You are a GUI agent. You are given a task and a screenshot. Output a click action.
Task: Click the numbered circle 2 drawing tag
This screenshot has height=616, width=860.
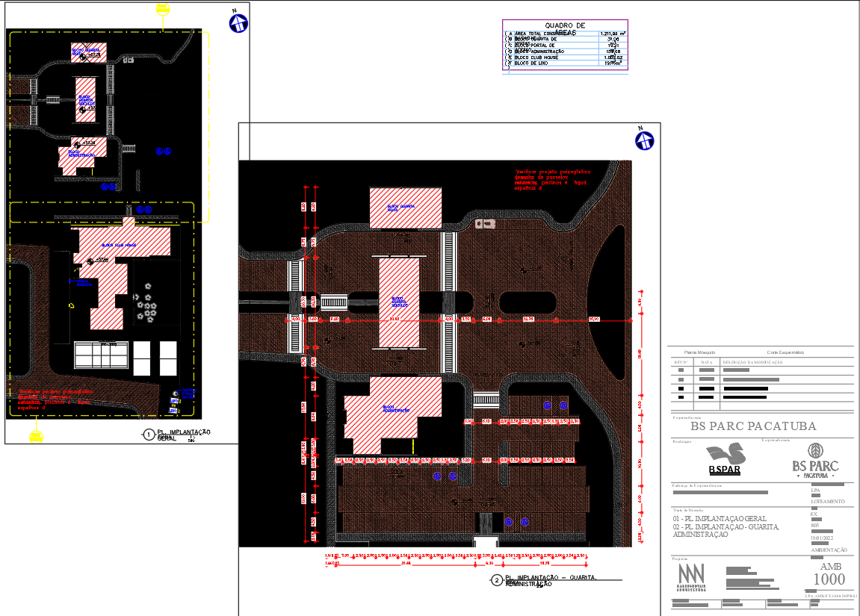[497, 580]
